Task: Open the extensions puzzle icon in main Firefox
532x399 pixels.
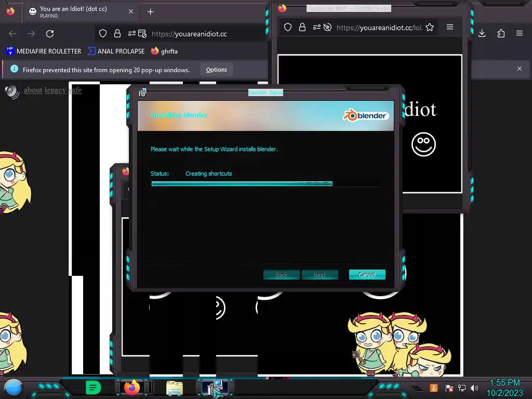Action: pos(501,33)
